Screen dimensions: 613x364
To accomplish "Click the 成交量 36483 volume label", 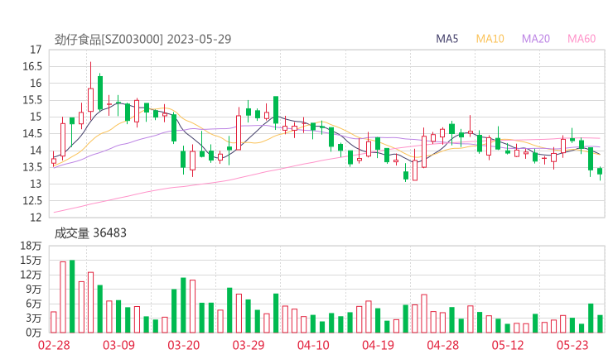I will coord(90,233).
